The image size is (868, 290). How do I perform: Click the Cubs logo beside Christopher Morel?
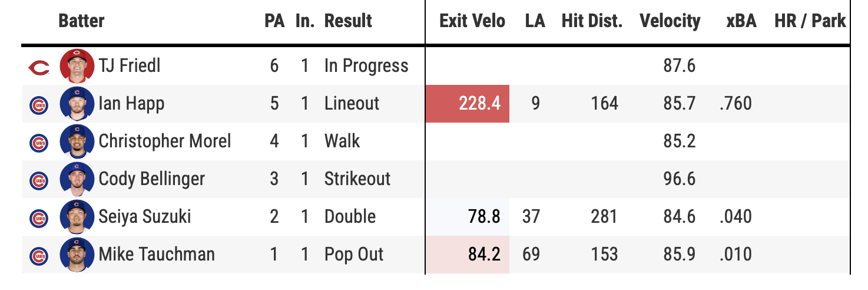click(39, 142)
